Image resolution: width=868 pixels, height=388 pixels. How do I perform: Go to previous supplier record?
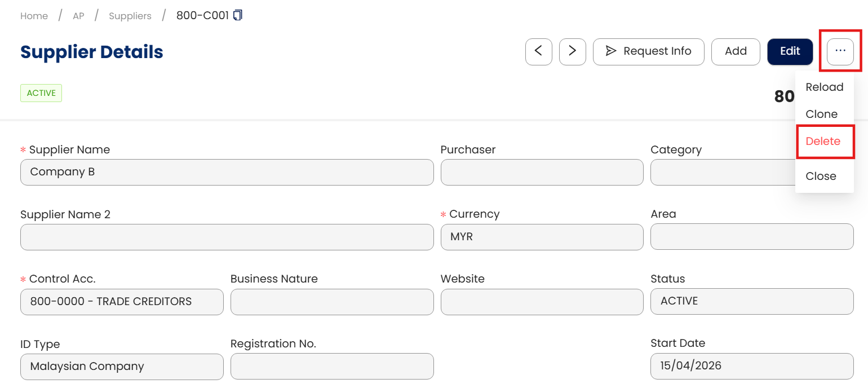pyautogui.click(x=538, y=51)
